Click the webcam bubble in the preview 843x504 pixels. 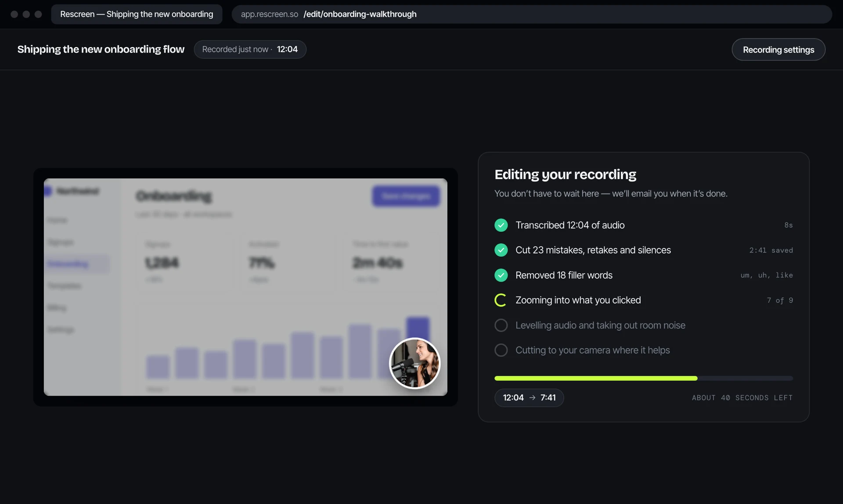click(414, 363)
